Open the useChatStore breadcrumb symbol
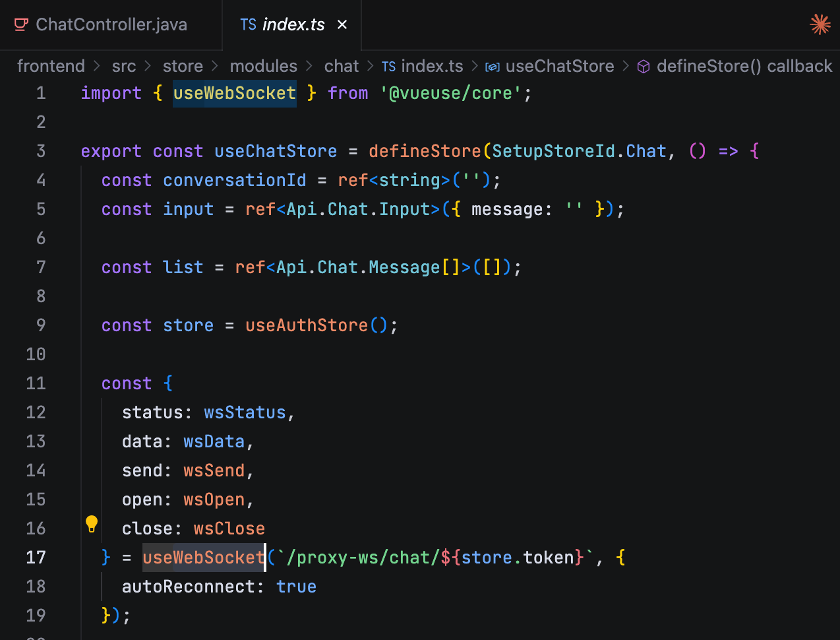Image resolution: width=840 pixels, height=640 pixels. [x=560, y=66]
